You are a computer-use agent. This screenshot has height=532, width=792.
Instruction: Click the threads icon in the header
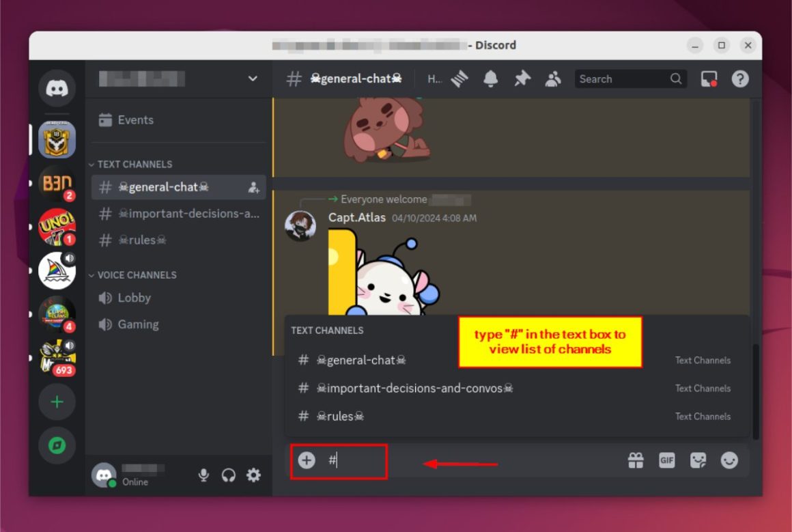click(x=459, y=79)
